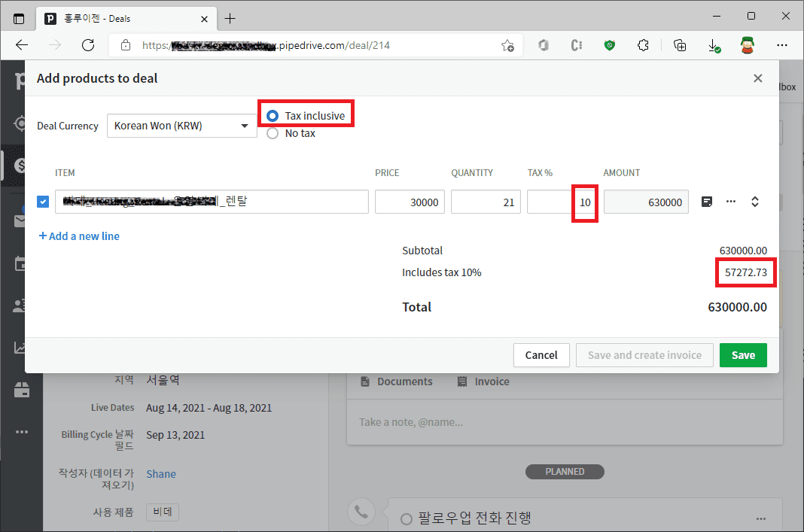Open the tab actions menu icon
The width and height of the screenshot is (804, 532).
(19, 19)
